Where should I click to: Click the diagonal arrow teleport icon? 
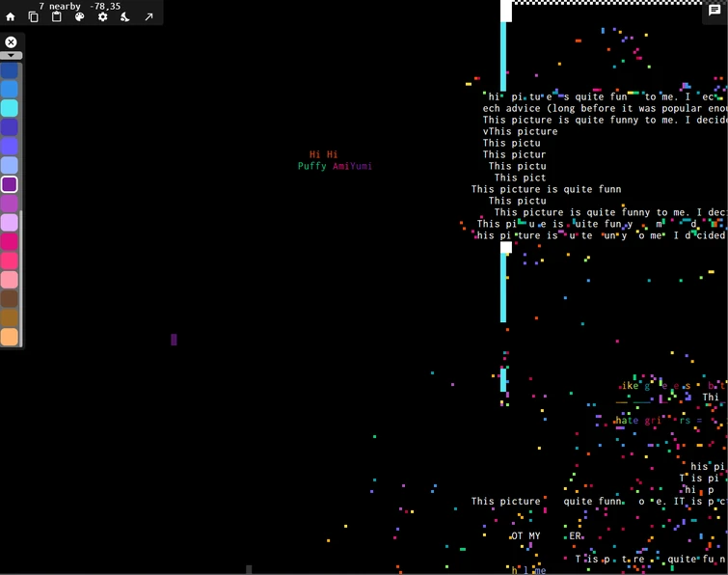point(148,17)
